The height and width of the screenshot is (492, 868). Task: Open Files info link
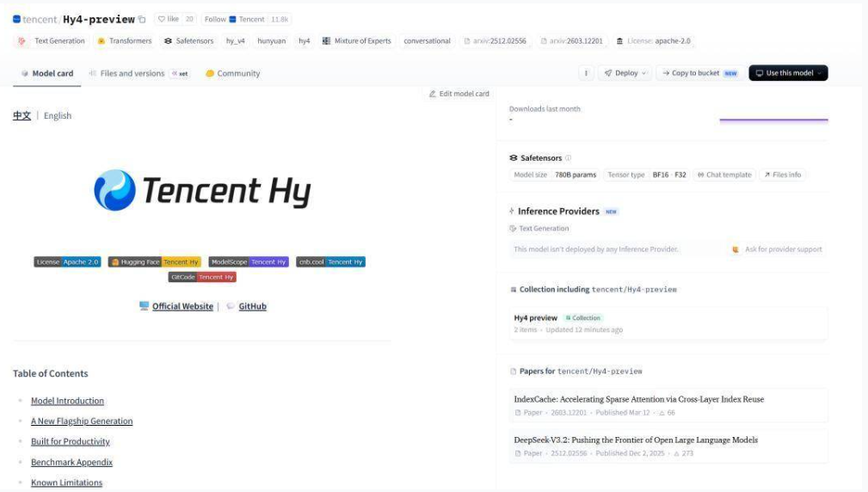tap(782, 175)
